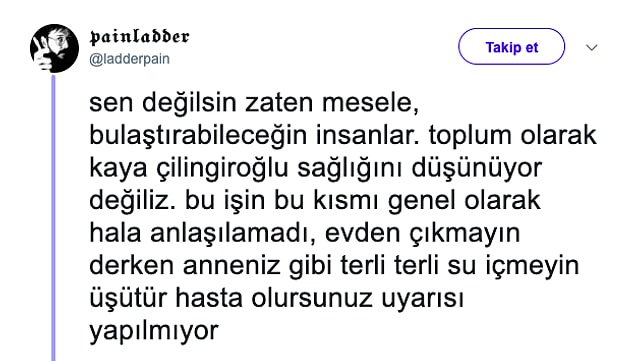Click the phrase "toplum olarak" in tweet
This screenshot has width=635, height=361.
click(x=513, y=136)
